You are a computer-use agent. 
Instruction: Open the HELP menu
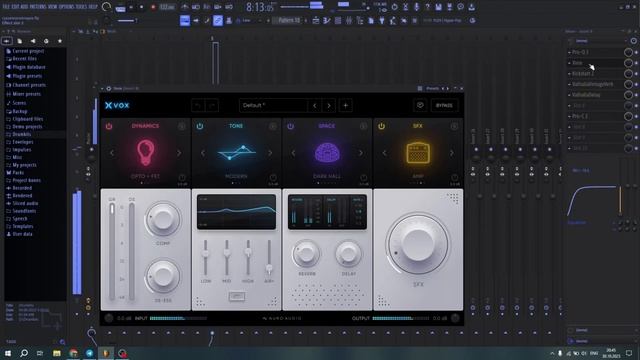[x=93, y=7]
